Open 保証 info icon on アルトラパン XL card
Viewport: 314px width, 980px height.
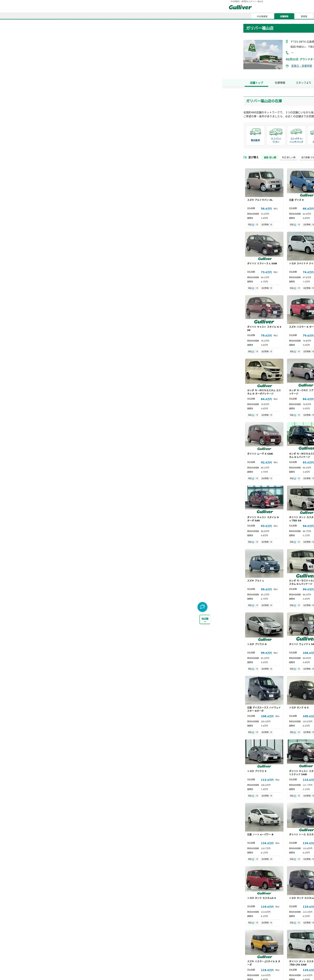[x=253, y=225]
